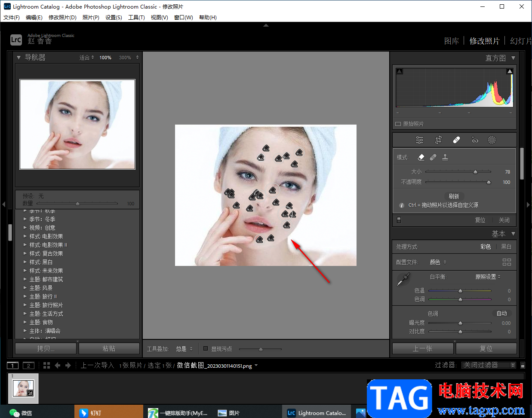Collapse the 直方图 panel triangle
The width and height of the screenshot is (532, 418).
(x=513, y=58)
